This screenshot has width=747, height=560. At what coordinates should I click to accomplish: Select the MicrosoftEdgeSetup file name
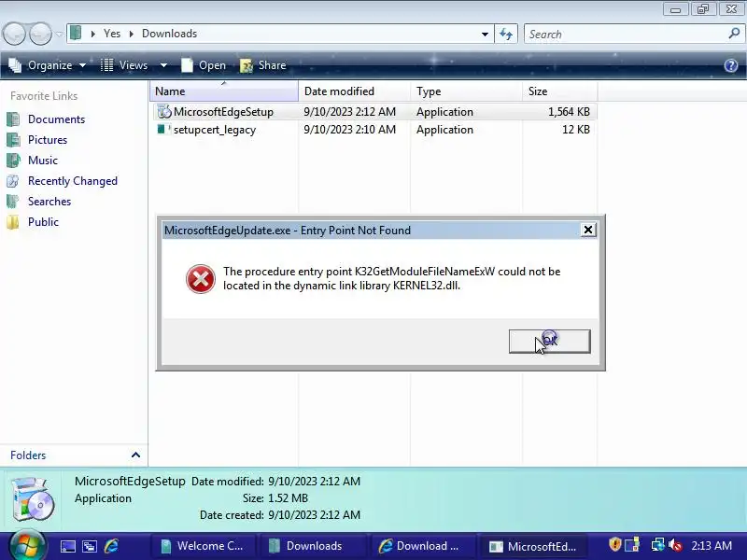click(x=223, y=112)
